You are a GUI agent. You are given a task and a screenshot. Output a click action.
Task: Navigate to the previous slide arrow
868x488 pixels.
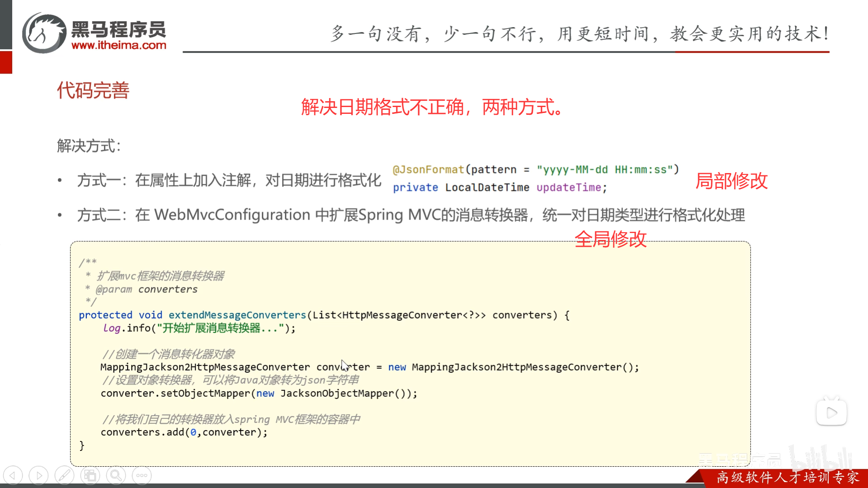(x=14, y=475)
